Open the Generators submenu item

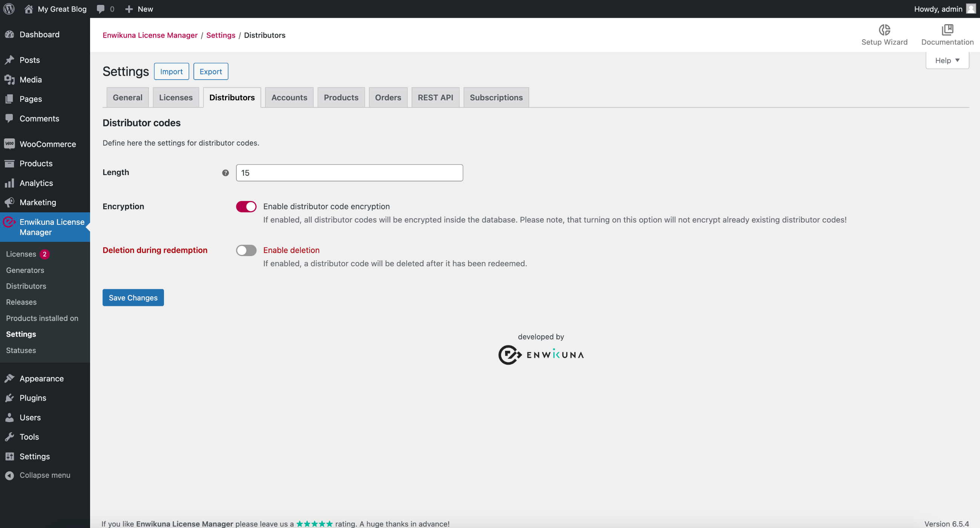point(25,270)
